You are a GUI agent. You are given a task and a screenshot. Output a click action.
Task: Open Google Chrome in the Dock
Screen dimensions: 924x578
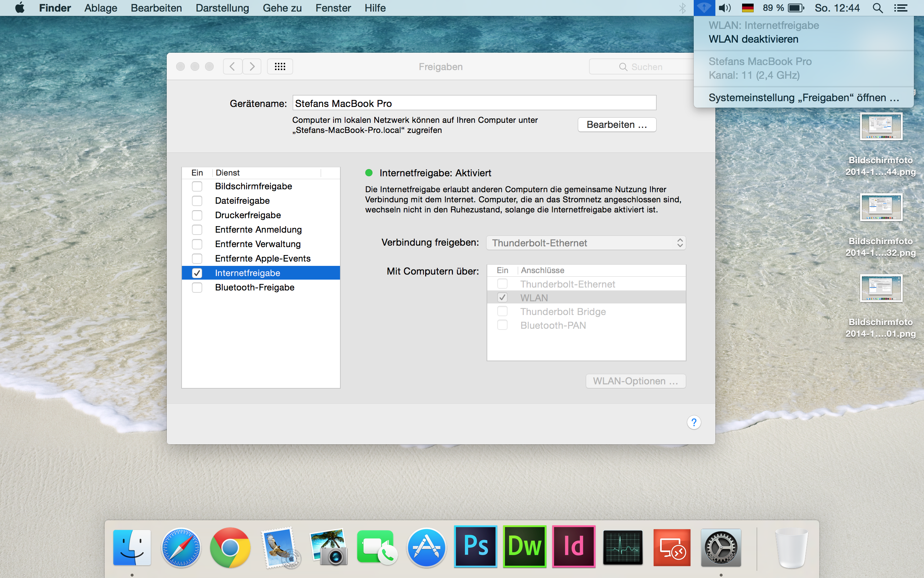230,547
